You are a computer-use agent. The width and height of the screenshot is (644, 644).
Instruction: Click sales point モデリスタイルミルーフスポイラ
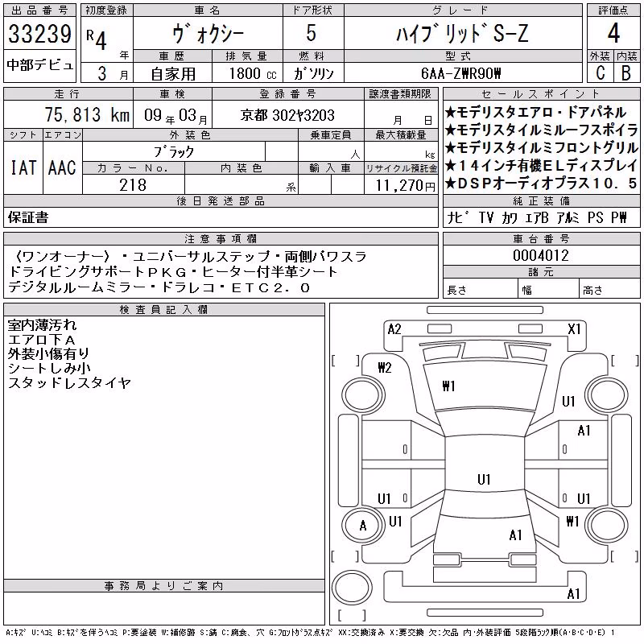(x=542, y=130)
